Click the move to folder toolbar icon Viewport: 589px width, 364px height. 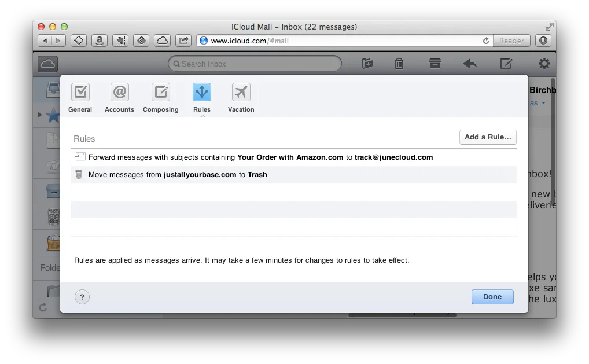[367, 64]
